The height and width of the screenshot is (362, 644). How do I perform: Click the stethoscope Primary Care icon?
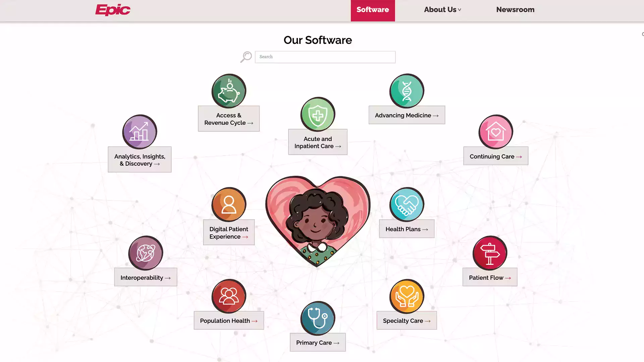coord(318,318)
